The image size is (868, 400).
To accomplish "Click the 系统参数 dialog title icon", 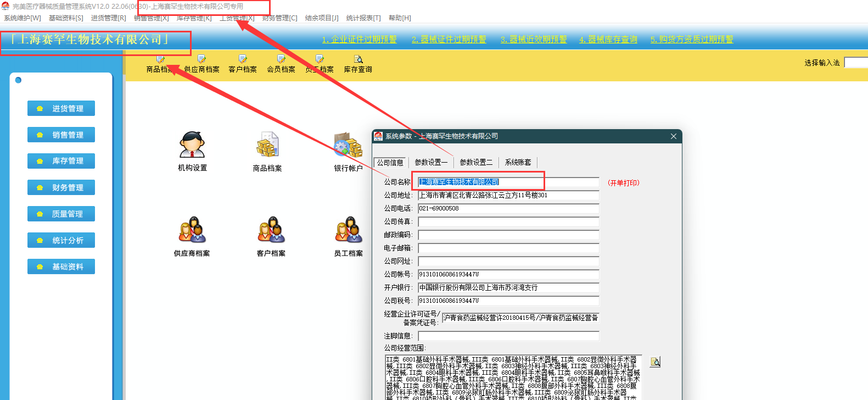I will [378, 136].
